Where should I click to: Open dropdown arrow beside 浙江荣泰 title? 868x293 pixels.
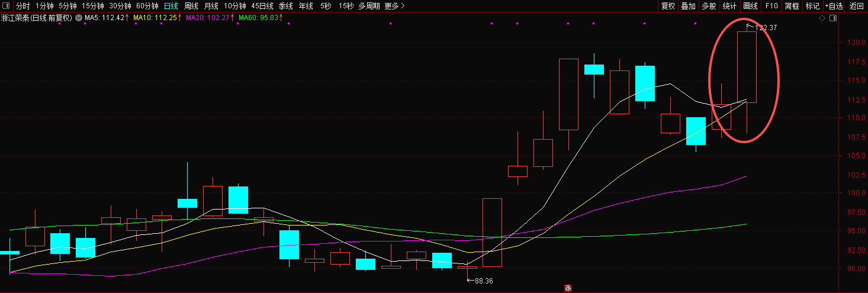78,18
